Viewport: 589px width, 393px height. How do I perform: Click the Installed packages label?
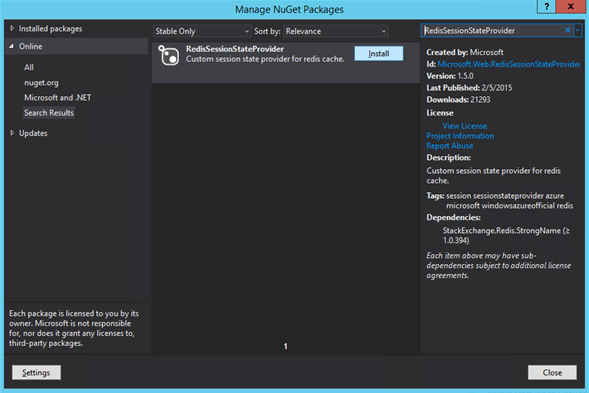[50, 29]
